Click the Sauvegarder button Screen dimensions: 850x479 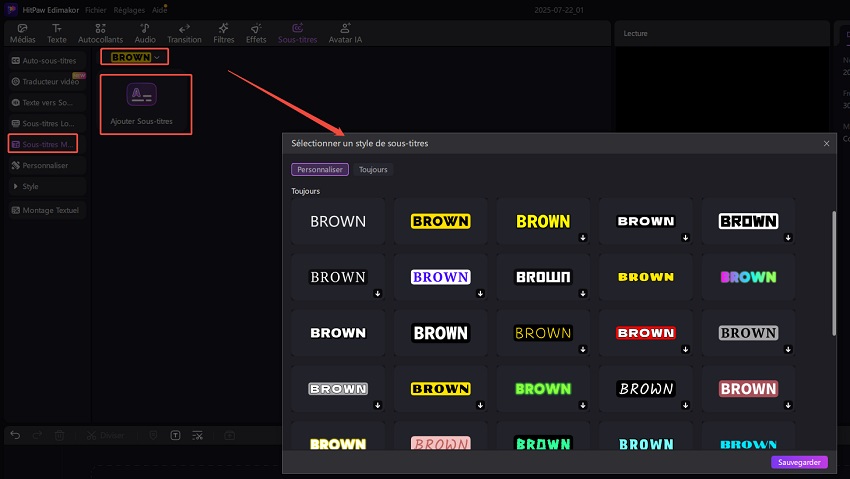click(x=799, y=462)
